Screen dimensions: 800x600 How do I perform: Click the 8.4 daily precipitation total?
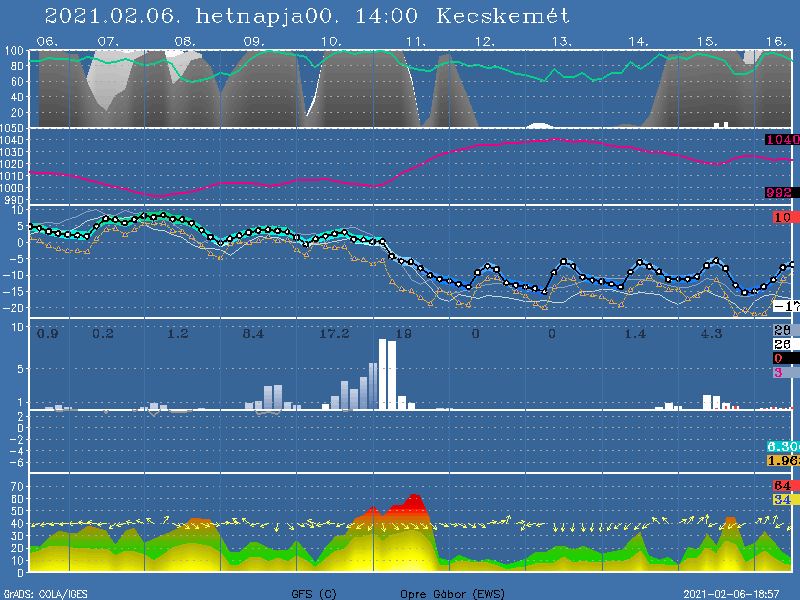click(x=253, y=333)
